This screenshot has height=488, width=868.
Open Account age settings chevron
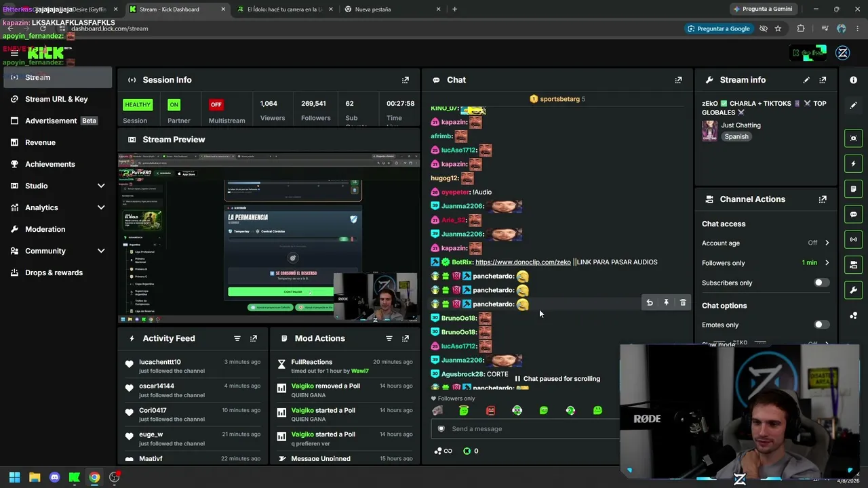coord(827,243)
